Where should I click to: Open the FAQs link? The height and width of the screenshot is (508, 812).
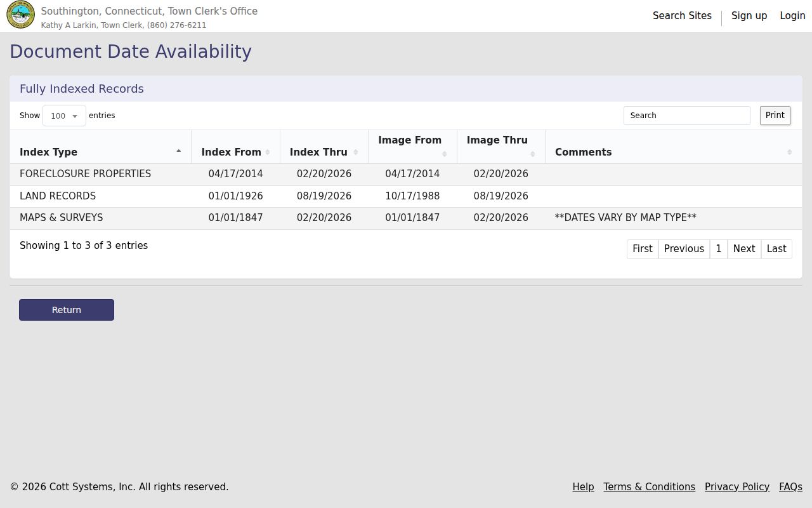pos(790,487)
